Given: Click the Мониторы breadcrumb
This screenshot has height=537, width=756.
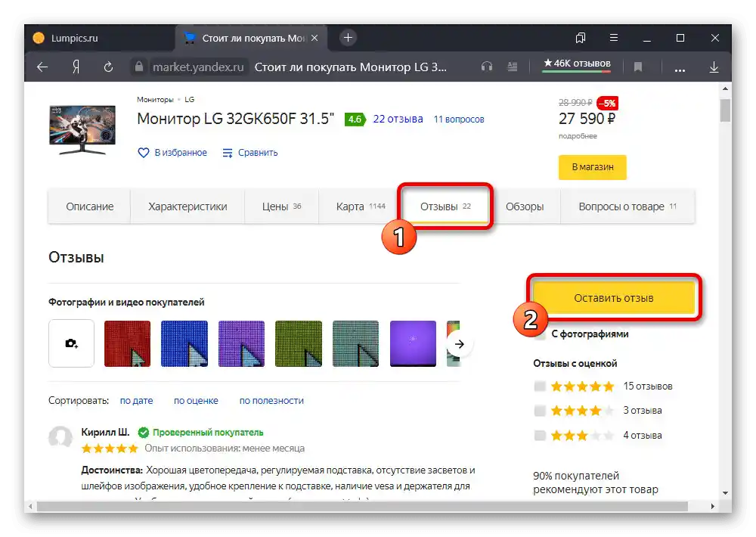Looking at the screenshot, I should coord(155,99).
